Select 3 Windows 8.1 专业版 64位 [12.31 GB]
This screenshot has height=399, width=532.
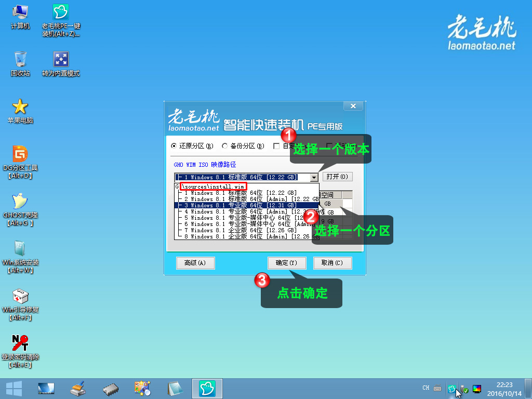pyautogui.click(x=247, y=205)
